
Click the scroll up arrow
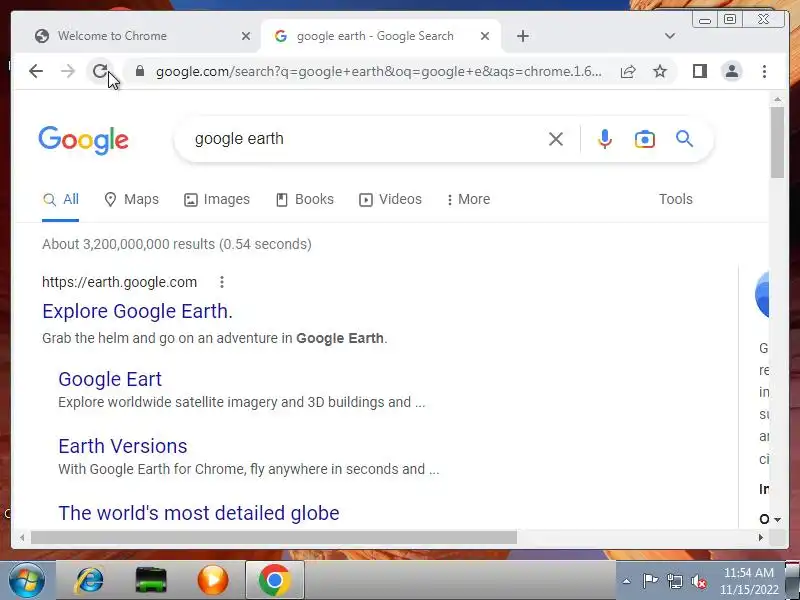777,99
